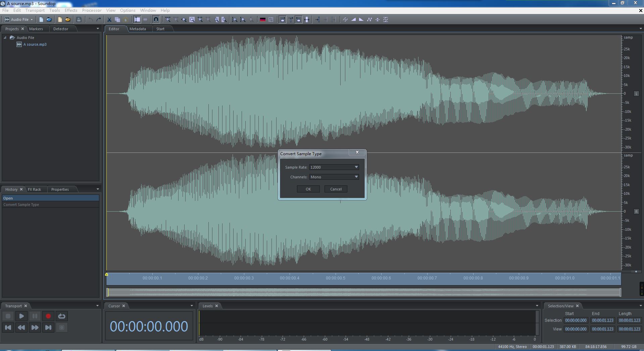Click the Selection Start time field
Image resolution: width=644 pixels, height=351 pixels.
(576, 320)
